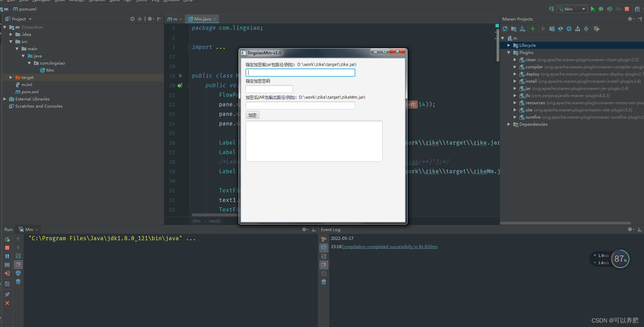Dump threads with camera icon
Viewport: 644px width, 327px height.
click(7, 264)
